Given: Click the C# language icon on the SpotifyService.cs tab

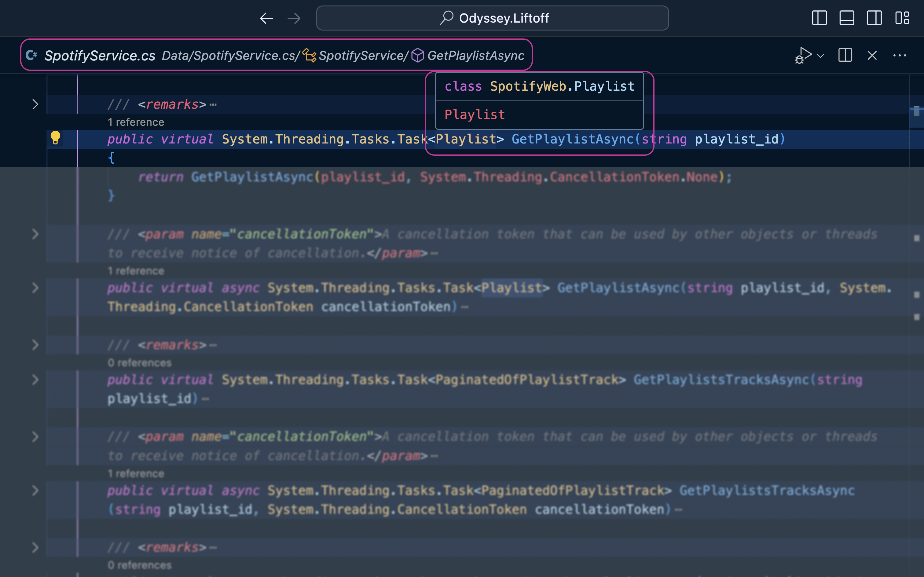Looking at the screenshot, I should click(x=32, y=55).
